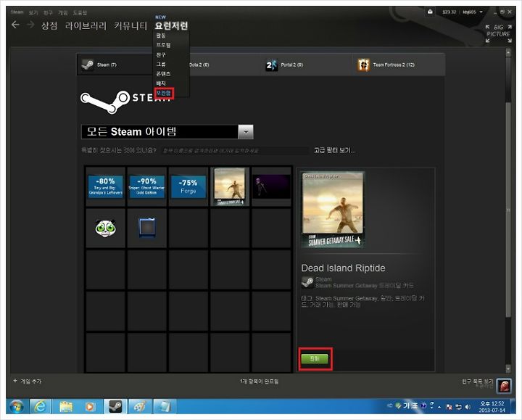The image size is (522, 420).
Task: Go forward with the right arrow
Action: pos(30,25)
